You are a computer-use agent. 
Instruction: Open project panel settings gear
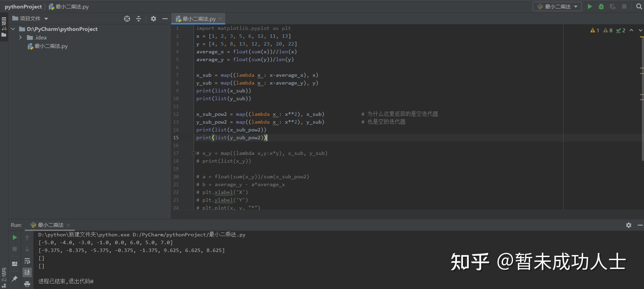click(154, 19)
